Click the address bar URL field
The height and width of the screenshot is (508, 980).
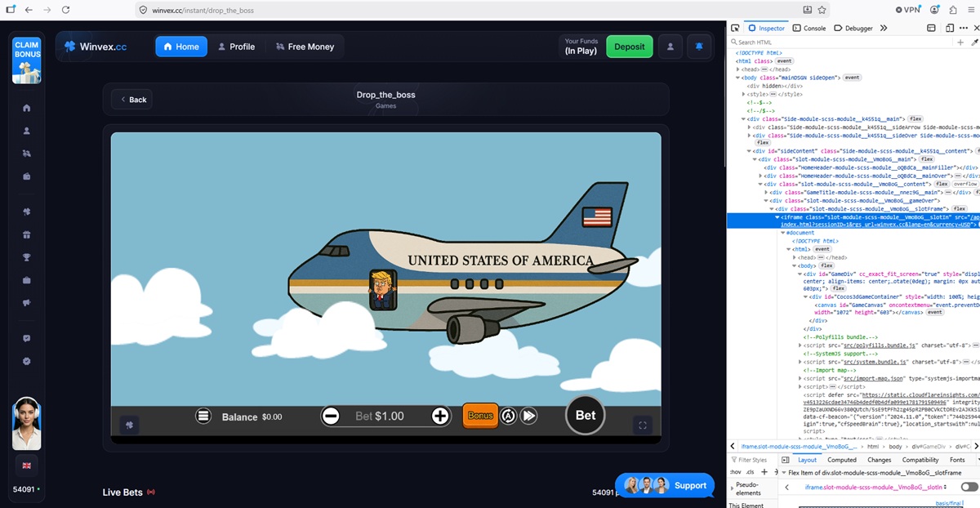482,10
